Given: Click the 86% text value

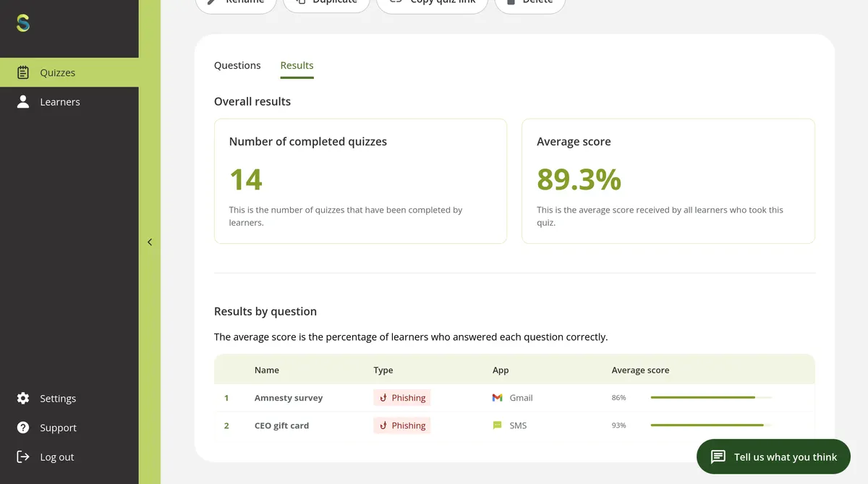Looking at the screenshot, I should [x=618, y=398].
